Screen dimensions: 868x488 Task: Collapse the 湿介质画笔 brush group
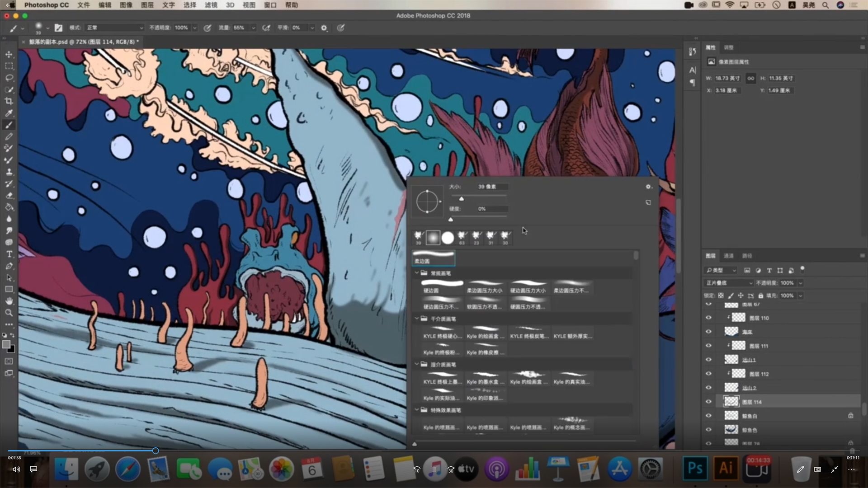point(417,364)
